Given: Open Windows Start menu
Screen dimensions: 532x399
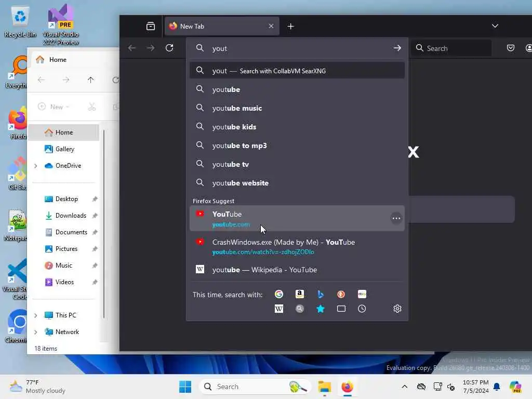Looking at the screenshot, I should tap(185, 387).
